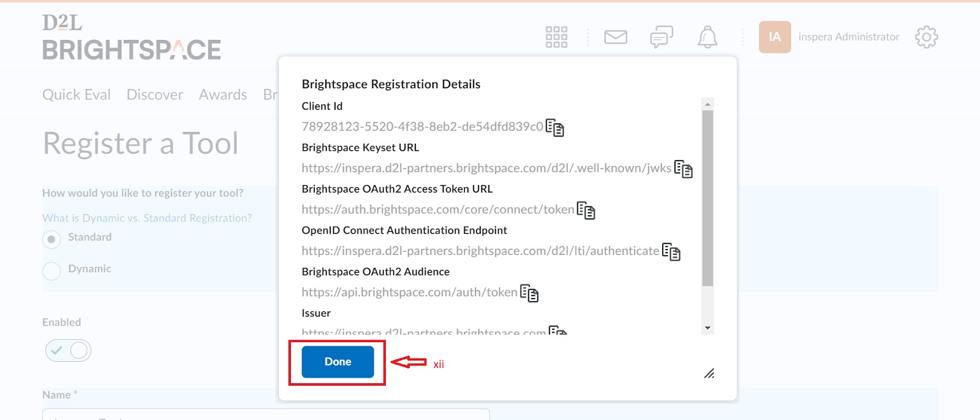
Task: Open the Quick Eval nav item
Action: pyautogui.click(x=77, y=94)
